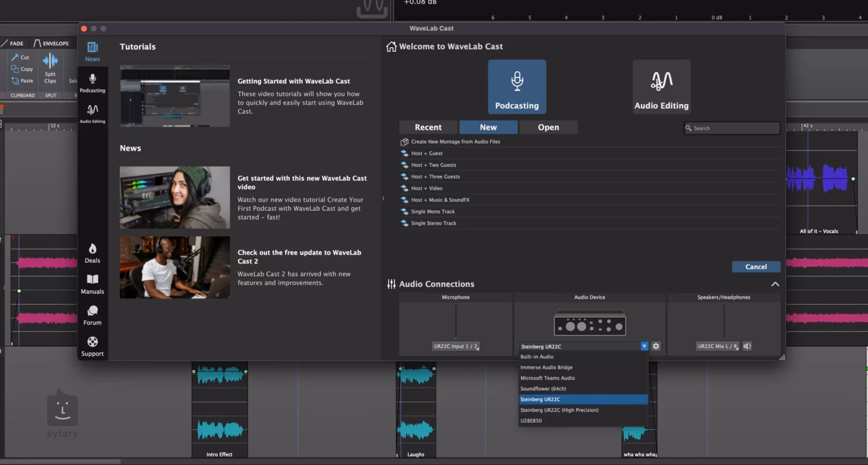Screen dimensions: 868x465
Task: Select the large Podcasting mode tile
Action: [x=517, y=87]
